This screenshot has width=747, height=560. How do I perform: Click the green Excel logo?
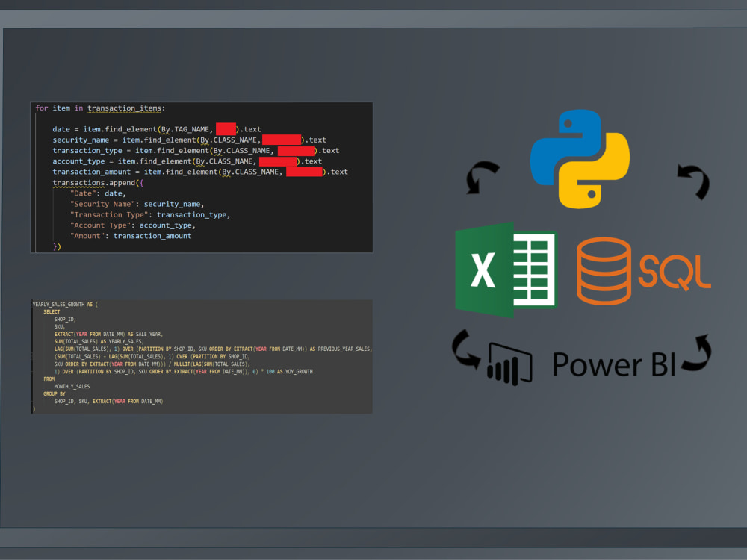coord(506,270)
